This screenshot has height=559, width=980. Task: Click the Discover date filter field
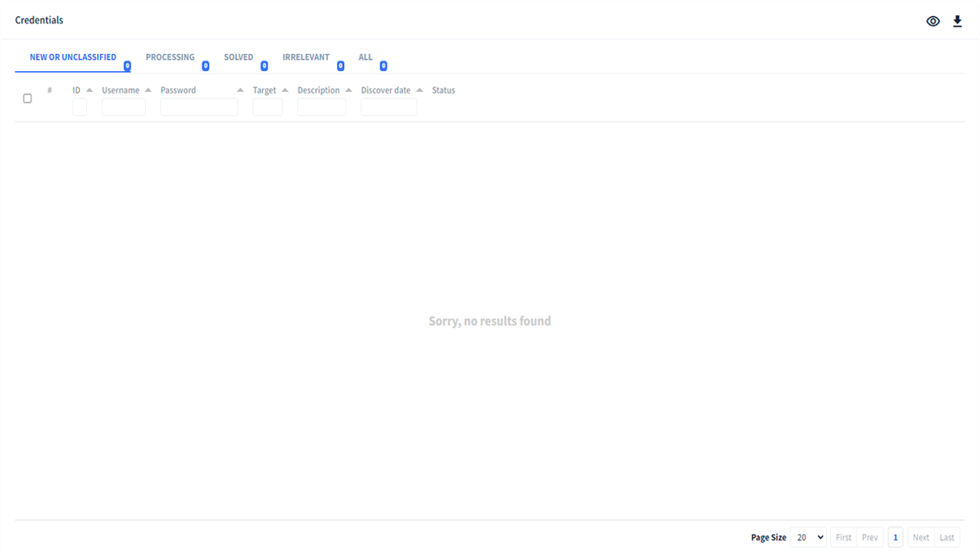(x=389, y=107)
